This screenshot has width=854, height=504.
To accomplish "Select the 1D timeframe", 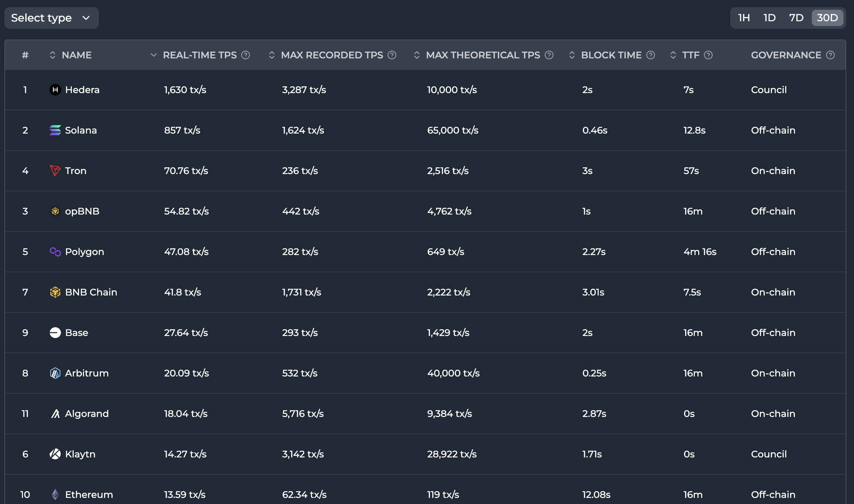I will (x=769, y=18).
